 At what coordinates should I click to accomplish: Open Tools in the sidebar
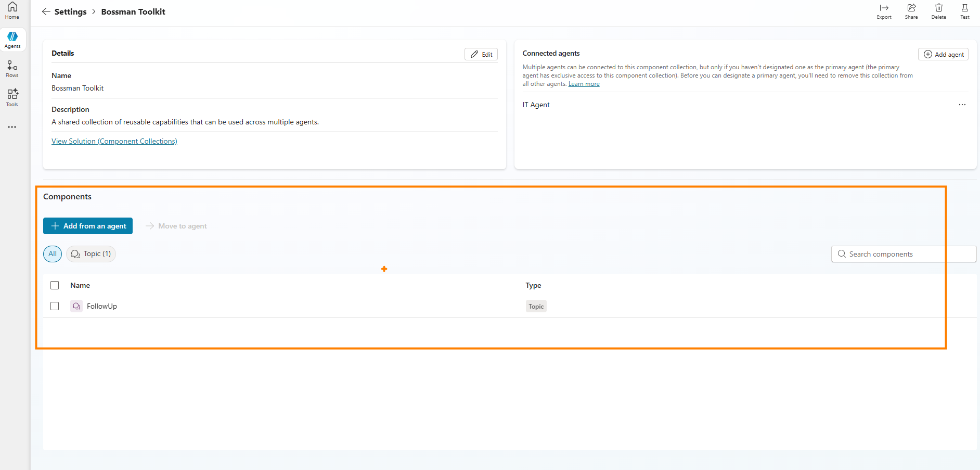[12, 98]
